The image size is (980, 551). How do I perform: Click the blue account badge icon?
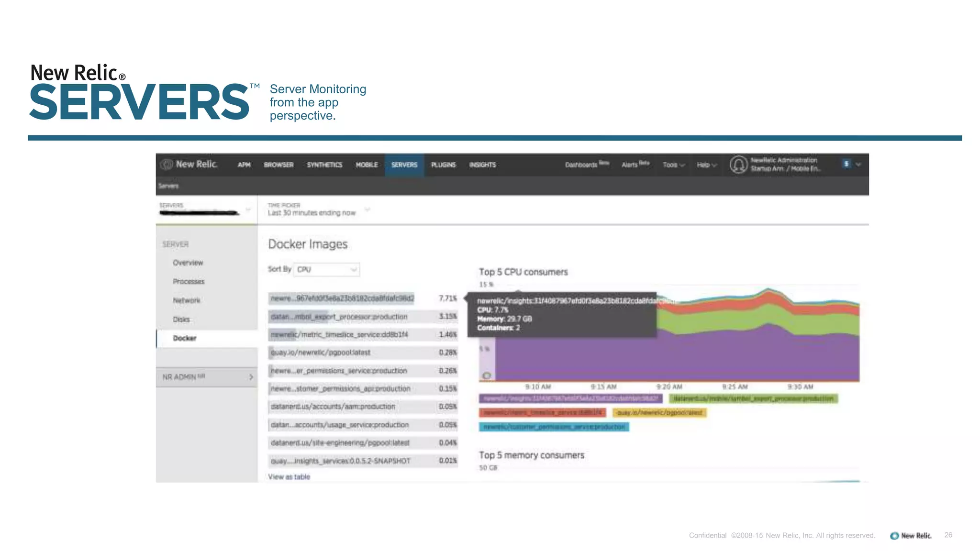coord(846,164)
